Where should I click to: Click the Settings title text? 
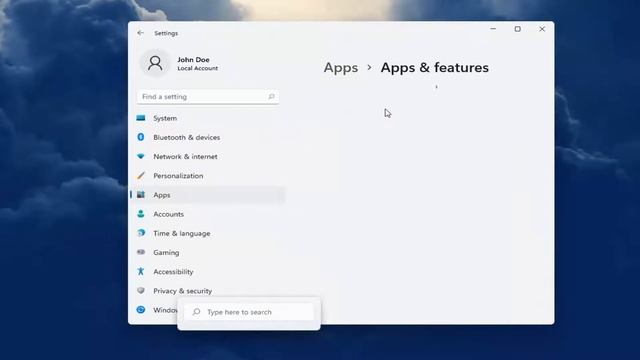point(166,33)
